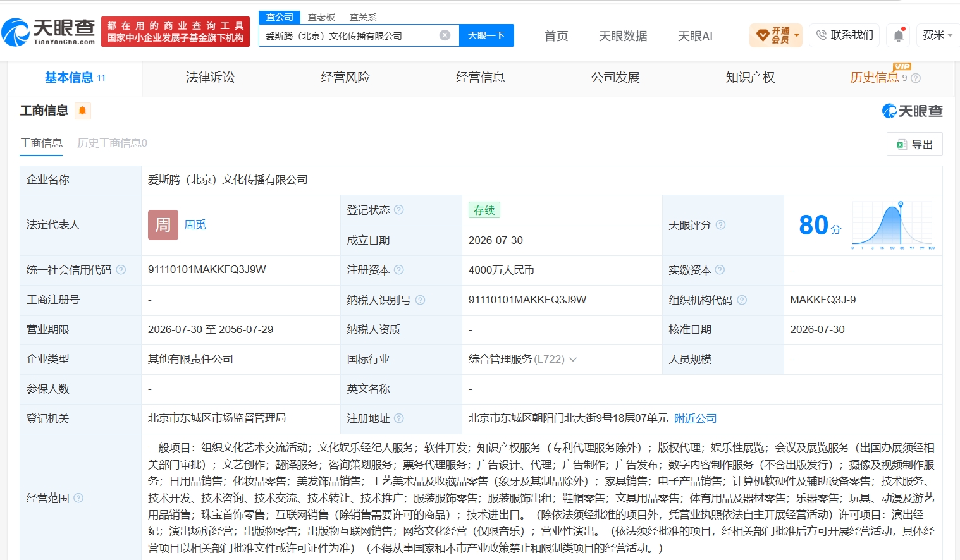The image size is (960, 560).
Task: Click 营业期限 value 2026-07-30 至 2056-07-29
Action: 211,329
